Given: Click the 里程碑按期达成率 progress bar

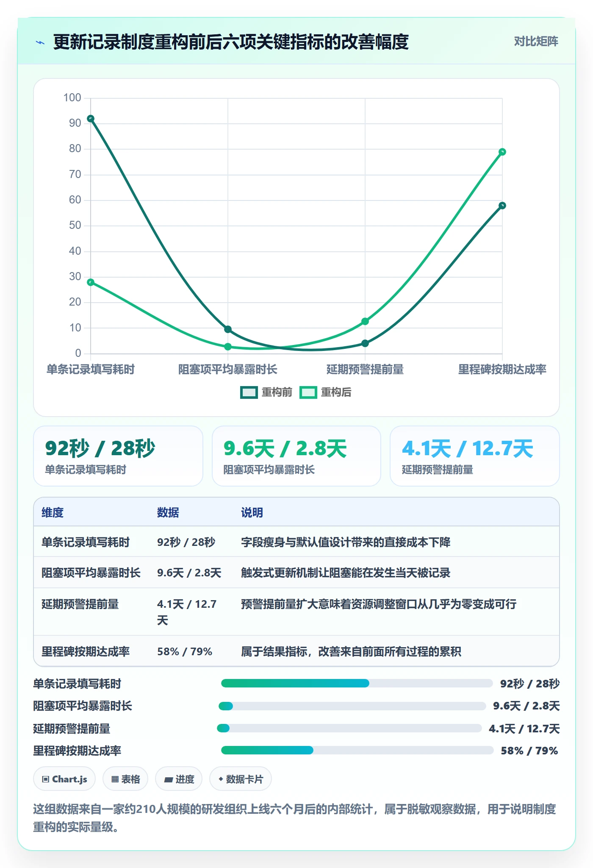Looking at the screenshot, I should click(357, 750).
